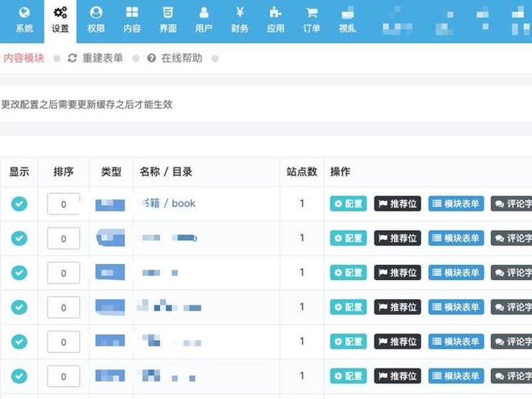Viewport: 532px width, 399px height.
Task: Click the comment button in the book row
Action: pos(511,203)
